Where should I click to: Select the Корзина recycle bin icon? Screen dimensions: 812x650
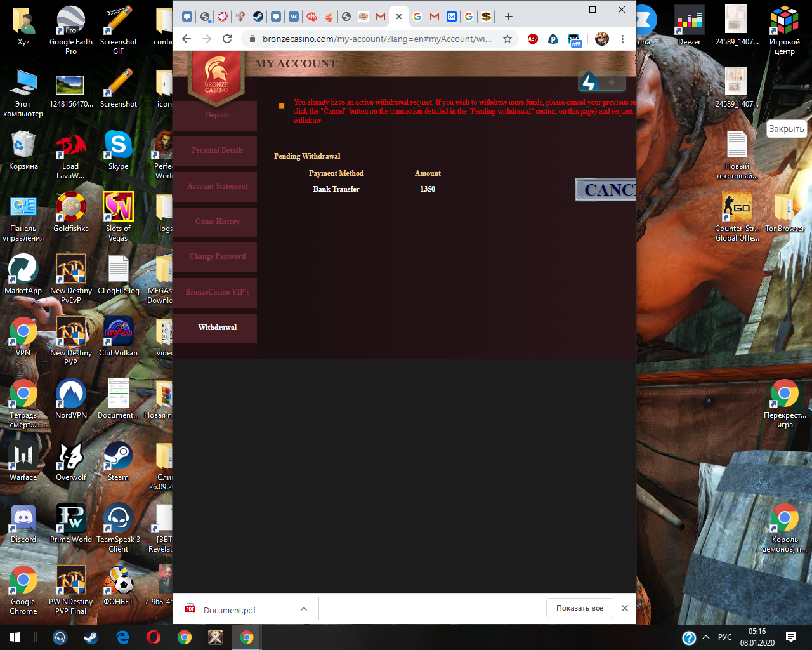[23, 150]
